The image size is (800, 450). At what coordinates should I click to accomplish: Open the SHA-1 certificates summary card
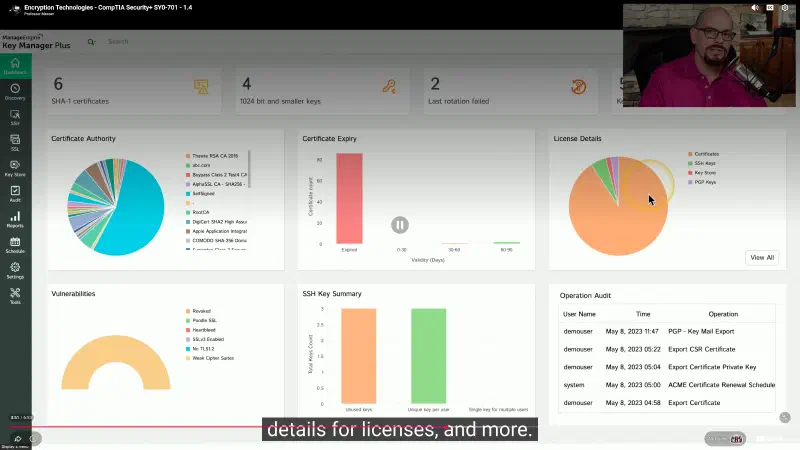pos(135,92)
